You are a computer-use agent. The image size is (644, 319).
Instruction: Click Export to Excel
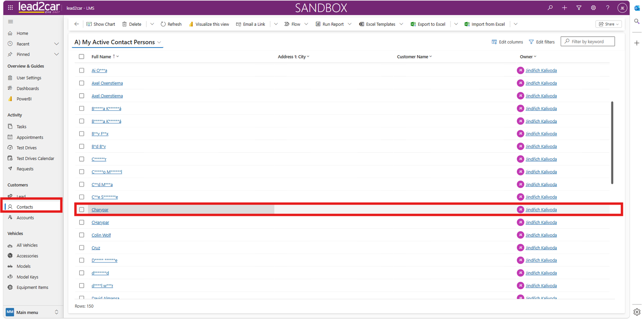coord(428,24)
